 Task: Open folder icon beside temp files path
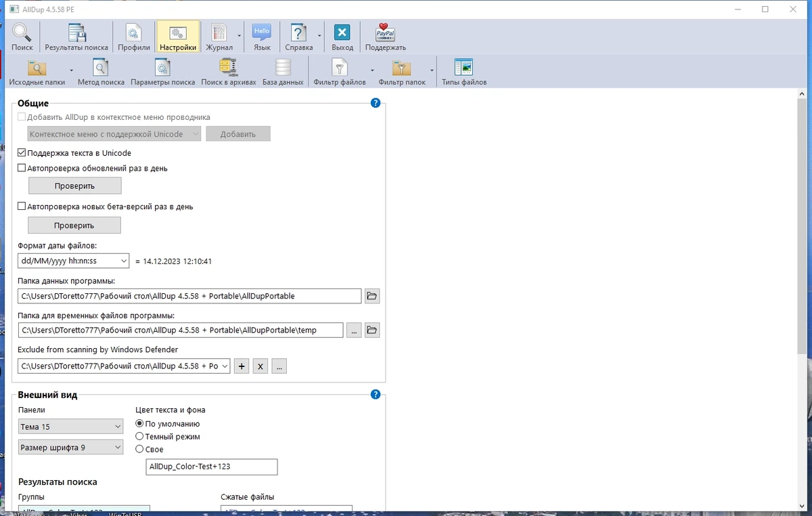pyautogui.click(x=371, y=330)
